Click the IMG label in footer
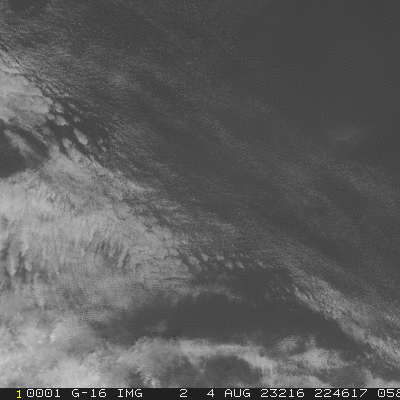This screenshot has height=400, width=400. [130, 393]
